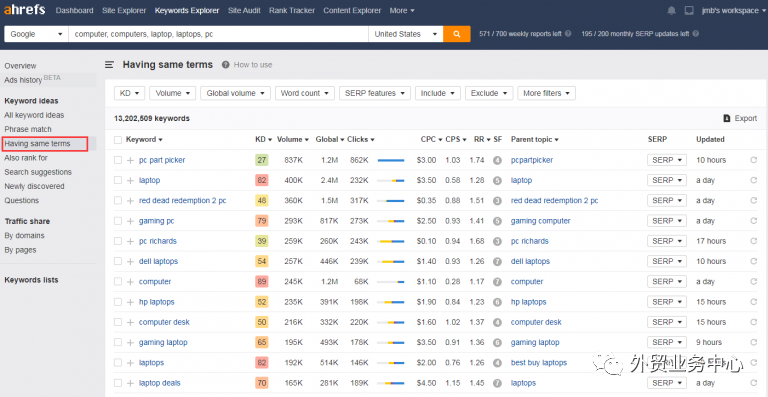The width and height of the screenshot is (768, 397).
Task: Open the Word count filter dropdown
Action: tap(305, 93)
